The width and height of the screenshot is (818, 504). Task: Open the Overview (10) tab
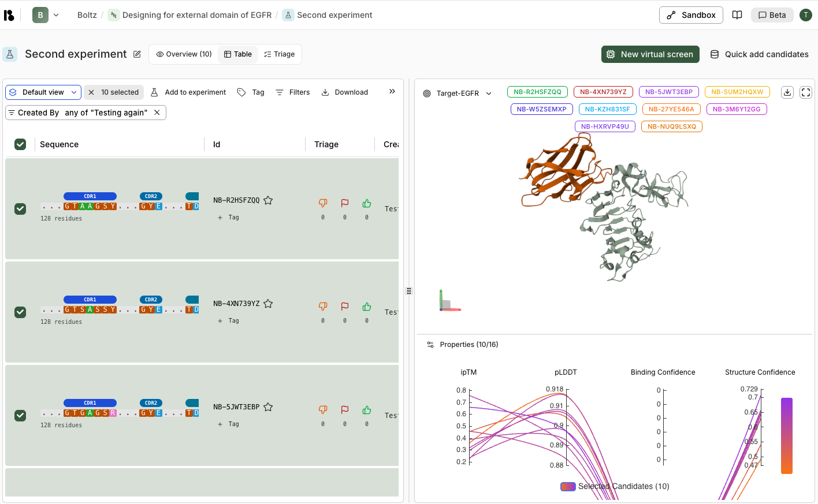[184, 54]
